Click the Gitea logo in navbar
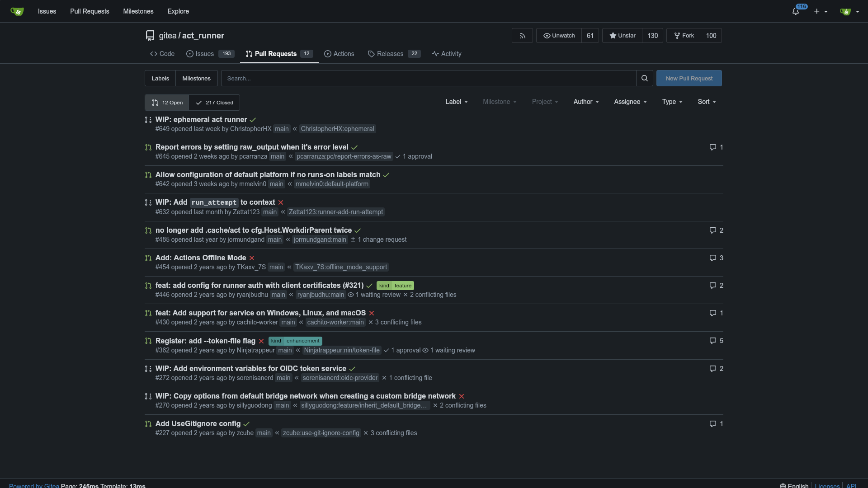The height and width of the screenshot is (488, 868). [17, 11]
